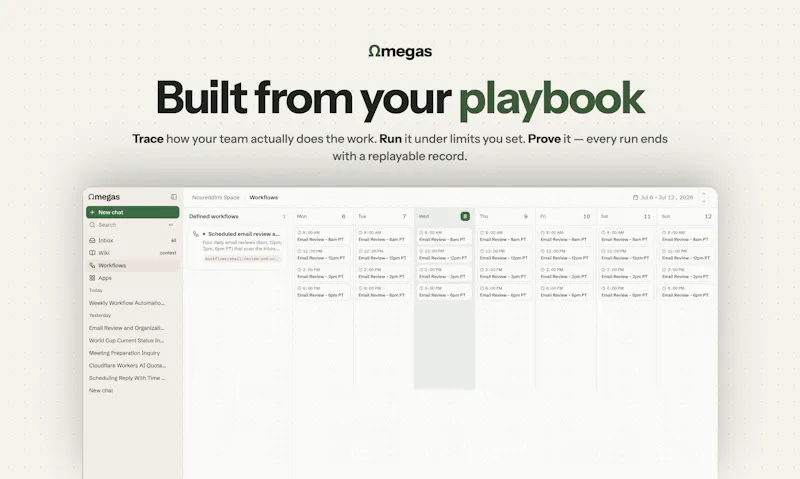The height and width of the screenshot is (479, 800).
Task: Open the Scheduled email review workflow card
Action: coord(237,247)
